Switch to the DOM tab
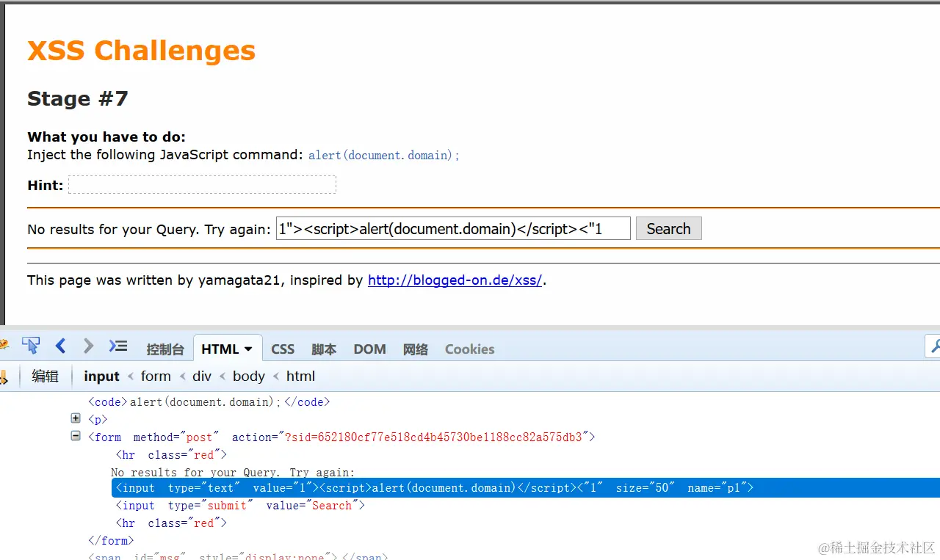 click(369, 349)
